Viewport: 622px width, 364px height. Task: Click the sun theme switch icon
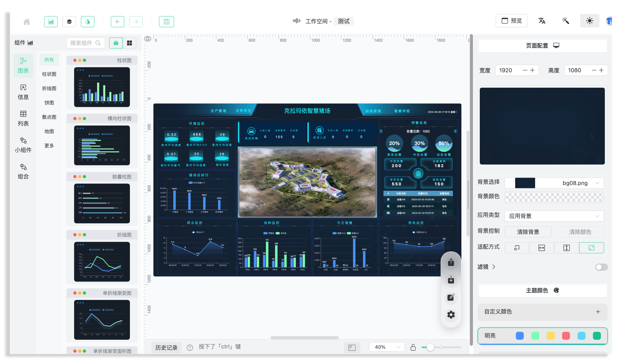pos(589,21)
